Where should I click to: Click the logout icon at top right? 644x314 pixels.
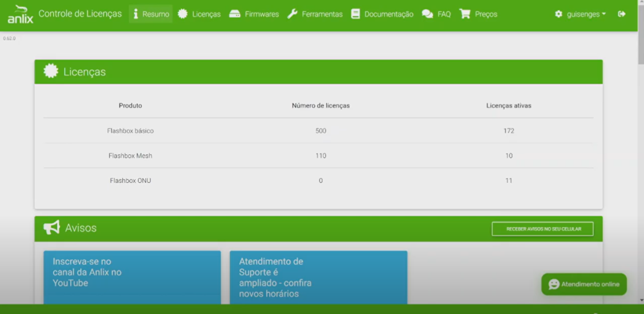click(x=622, y=14)
